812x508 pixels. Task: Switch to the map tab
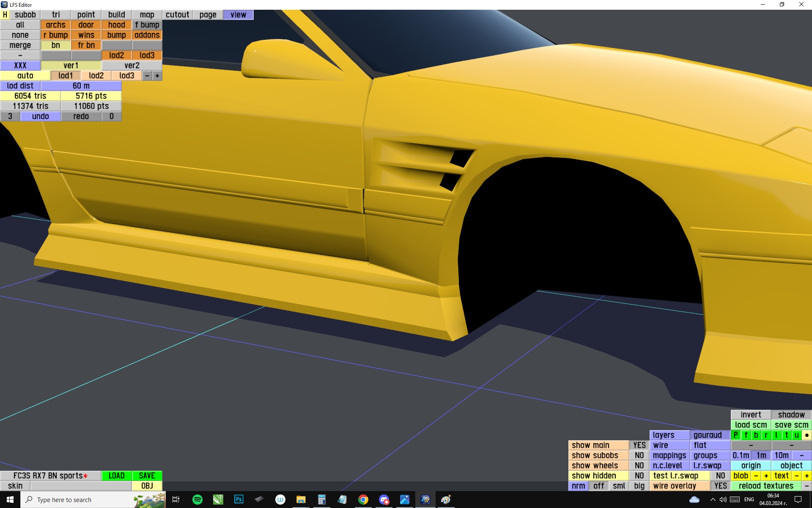tap(147, 15)
